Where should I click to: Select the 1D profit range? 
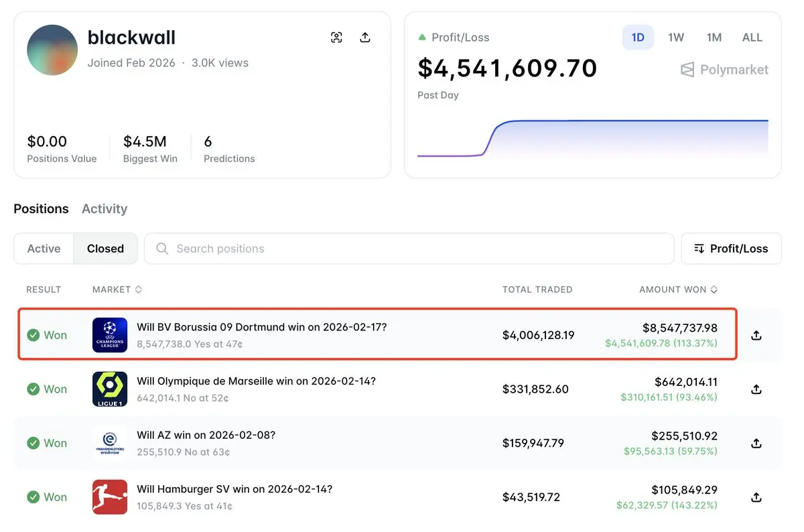638,38
